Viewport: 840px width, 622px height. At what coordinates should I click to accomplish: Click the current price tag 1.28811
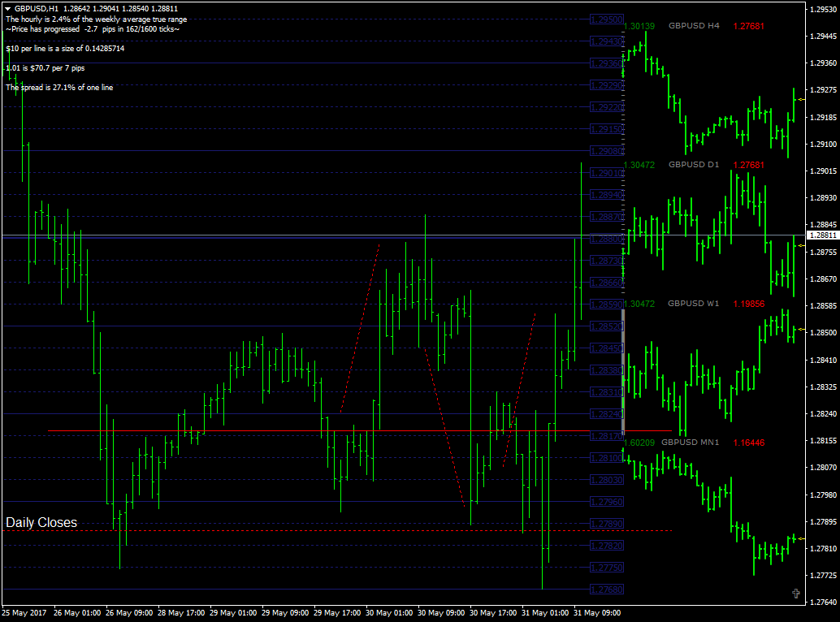823,235
